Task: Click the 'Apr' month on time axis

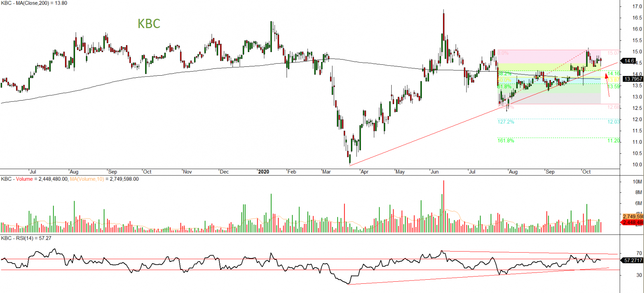Action: click(364, 172)
